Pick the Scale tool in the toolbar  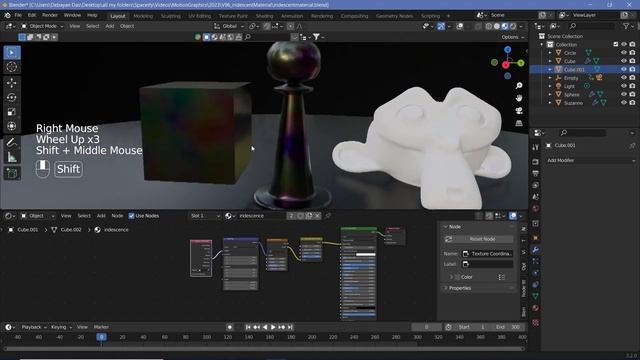point(12,111)
